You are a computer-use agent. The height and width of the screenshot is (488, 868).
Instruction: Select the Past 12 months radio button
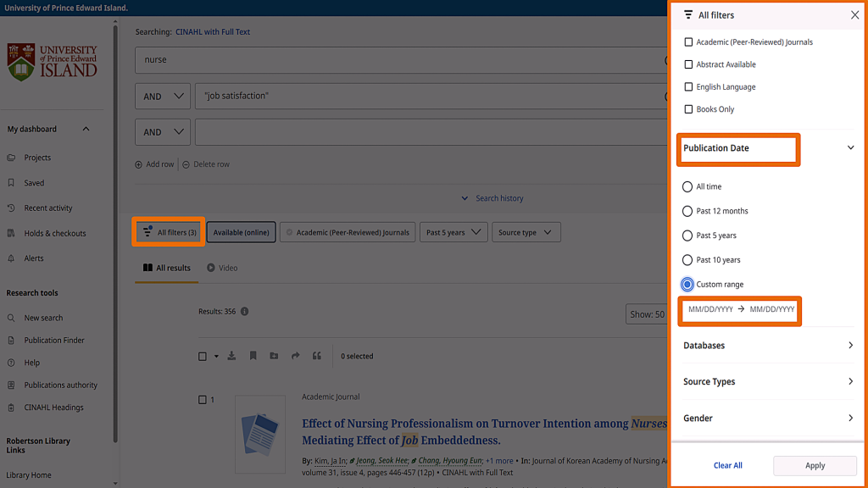(687, 211)
